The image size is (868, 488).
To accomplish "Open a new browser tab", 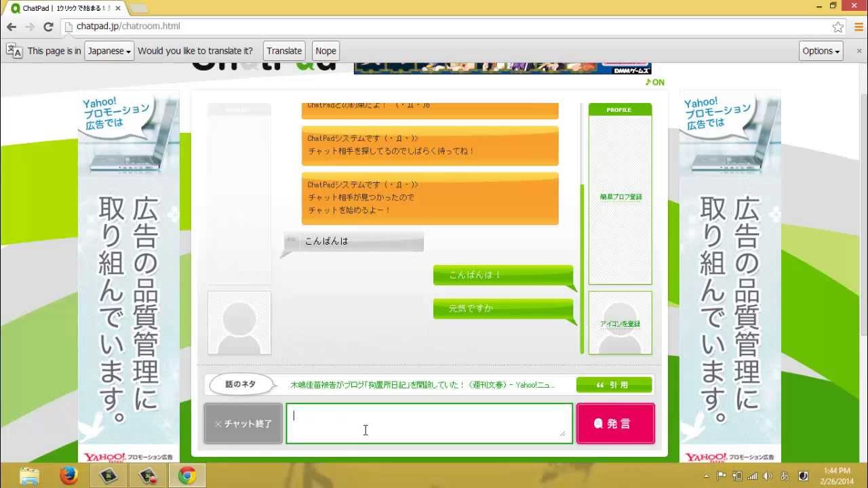I will (x=138, y=8).
